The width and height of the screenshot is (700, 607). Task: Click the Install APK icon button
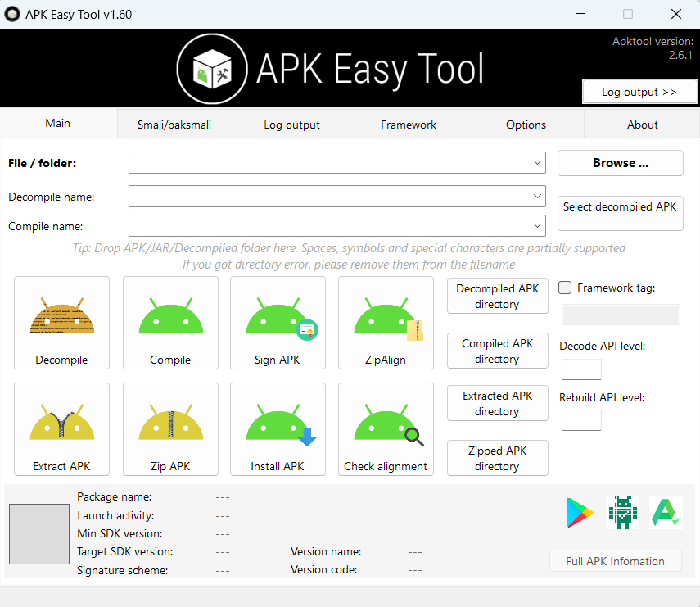click(278, 428)
